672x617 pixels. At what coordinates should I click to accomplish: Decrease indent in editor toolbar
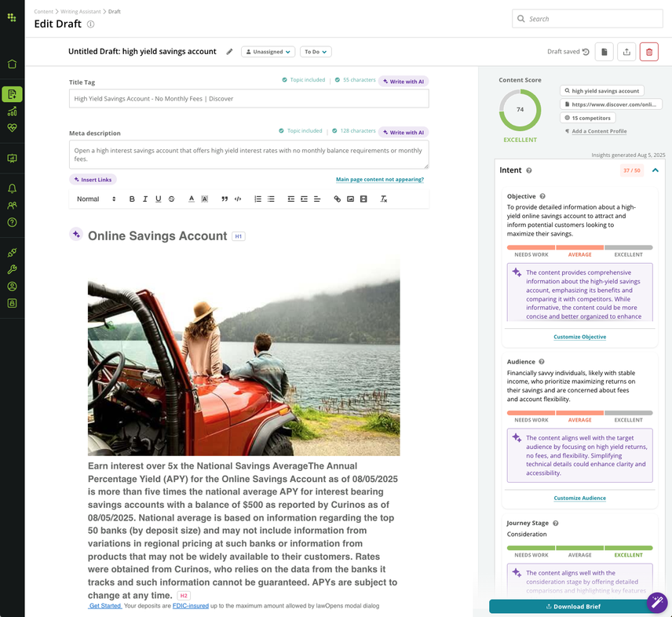[291, 199]
